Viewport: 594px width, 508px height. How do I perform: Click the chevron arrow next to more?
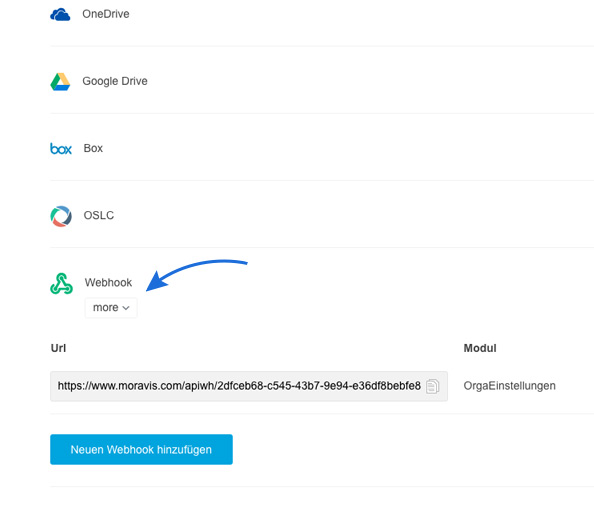pyautogui.click(x=126, y=308)
